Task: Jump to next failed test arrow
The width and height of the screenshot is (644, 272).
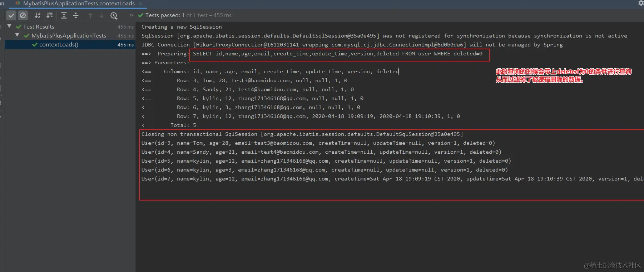Action: [x=102, y=15]
